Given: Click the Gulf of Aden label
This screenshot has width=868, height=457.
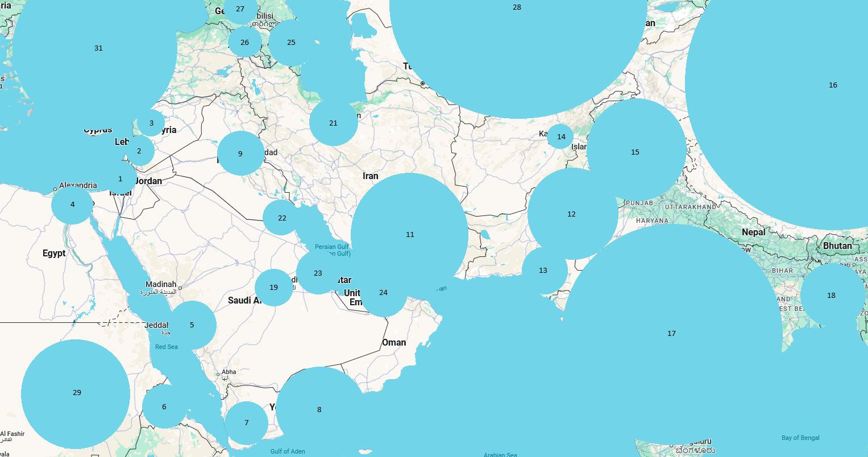Looking at the screenshot, I should pos(288,451).
